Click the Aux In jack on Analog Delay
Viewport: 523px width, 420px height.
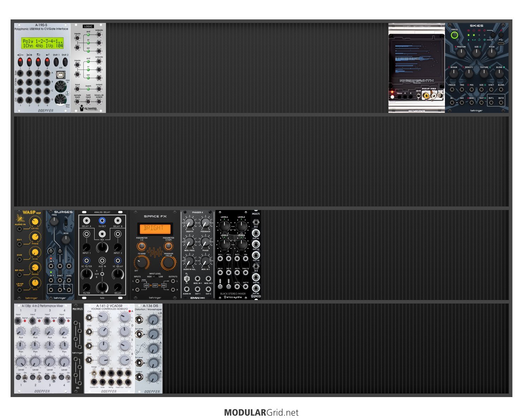coord(102,261)
